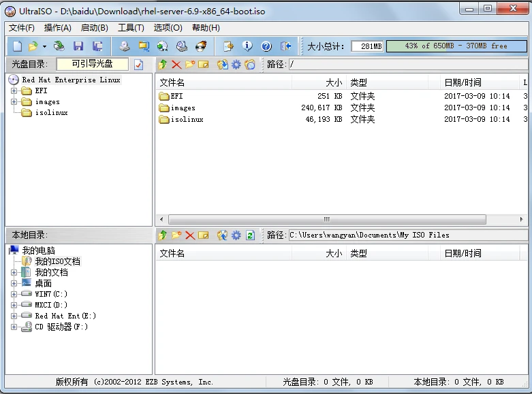Open the dropdown arrow beside Open icon
Viewport: 532px width, 394px height.
44,46
